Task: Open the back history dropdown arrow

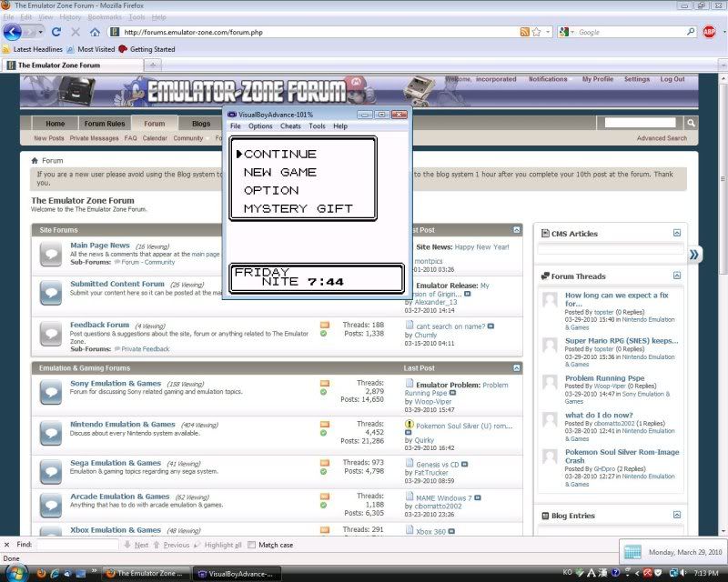Action: pyautogui.click(x=41, y=32)
